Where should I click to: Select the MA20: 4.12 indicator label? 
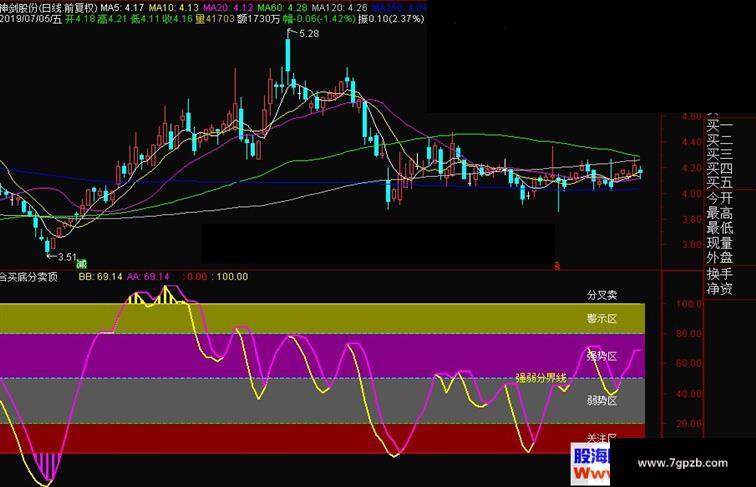coord(229,8)
